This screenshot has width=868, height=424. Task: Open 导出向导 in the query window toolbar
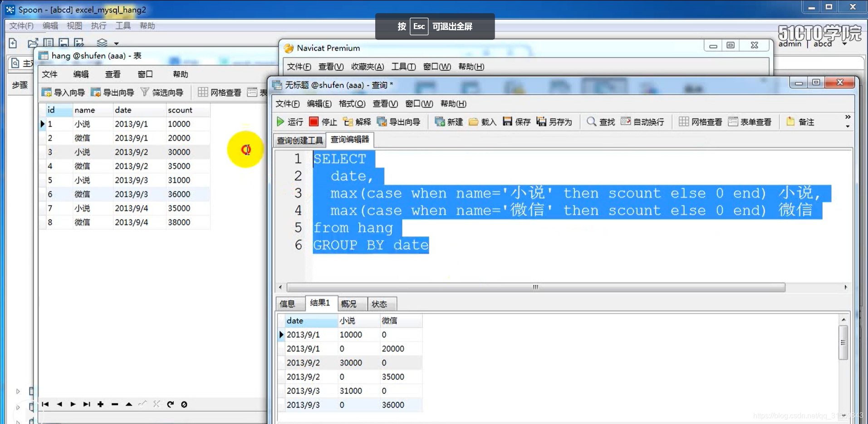coord(398,122)
